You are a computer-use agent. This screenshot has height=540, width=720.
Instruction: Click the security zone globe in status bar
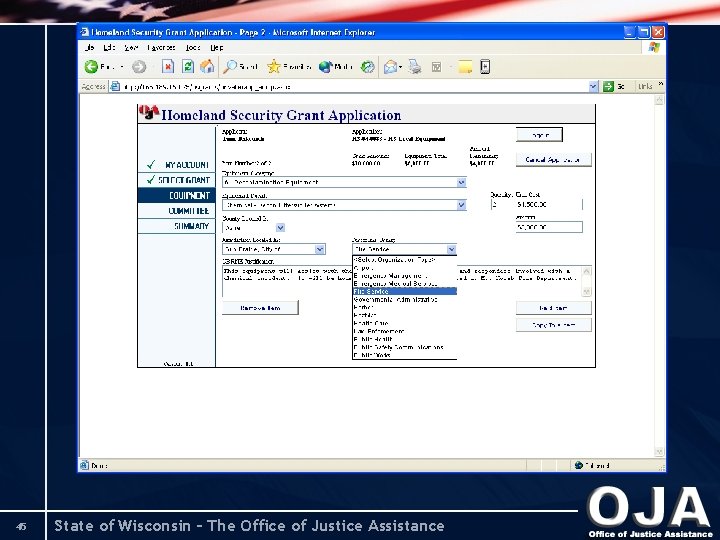pyautogui.click(x=579, y=465)
